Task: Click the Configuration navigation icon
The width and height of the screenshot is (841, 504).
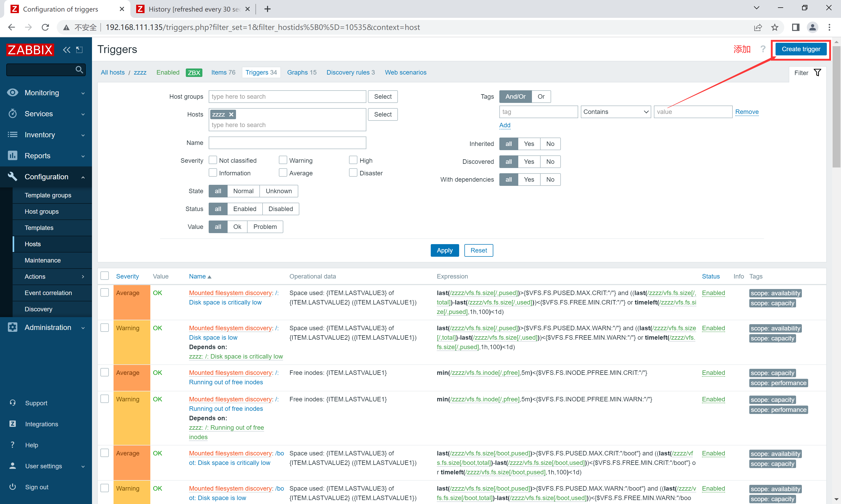Action: pos(13,176)
